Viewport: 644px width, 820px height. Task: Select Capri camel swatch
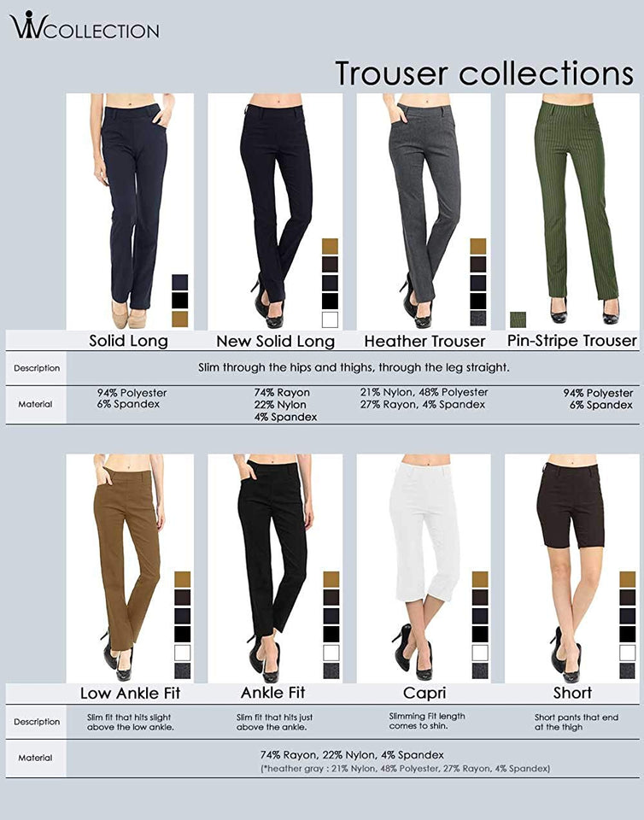click(480, 579)
